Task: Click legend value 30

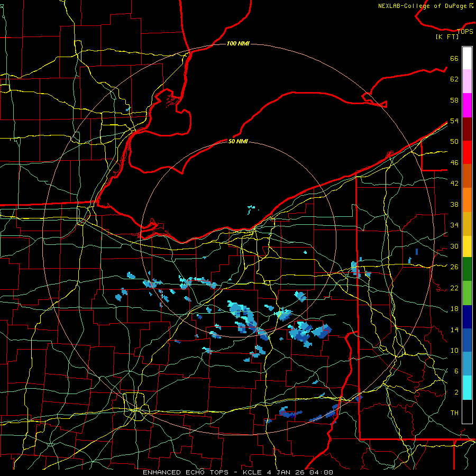Action: click(x=454, y=246)
